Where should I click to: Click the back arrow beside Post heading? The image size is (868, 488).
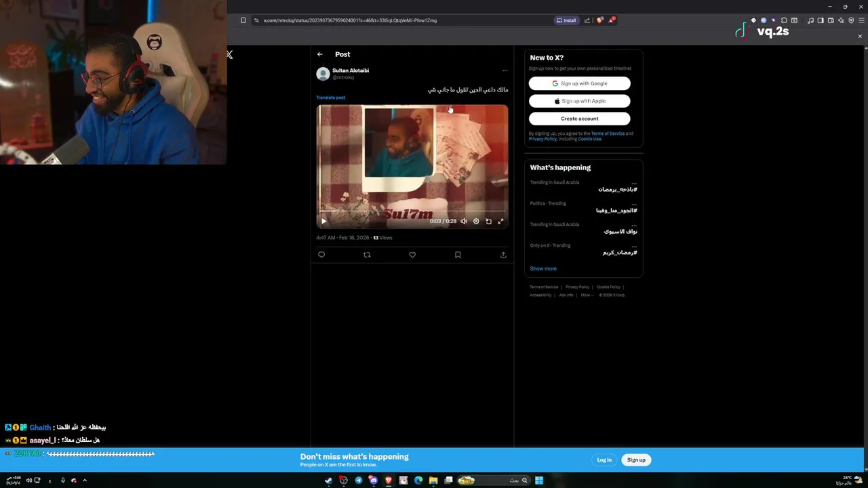click(x=320, y=54)
